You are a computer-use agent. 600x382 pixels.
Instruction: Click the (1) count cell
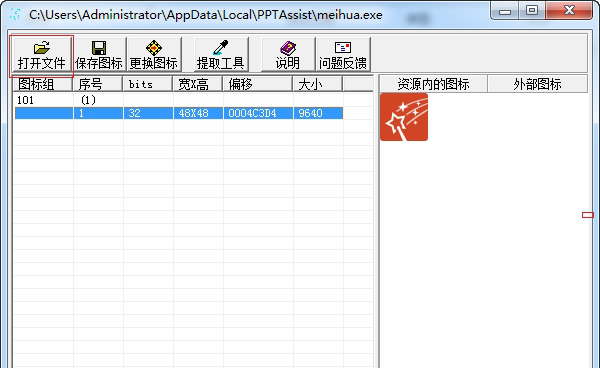88,100
